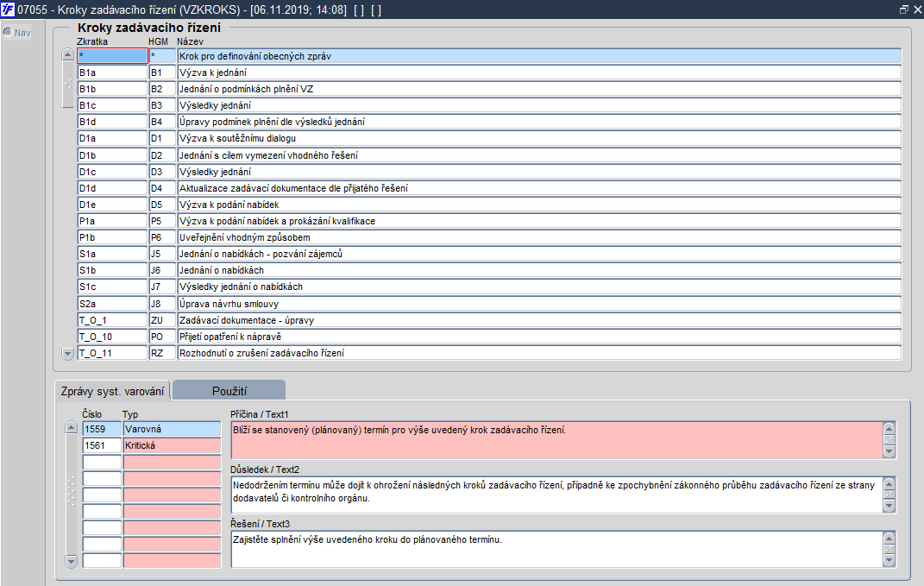
Task: Select HGM cell J6
Action: pos(162,271)
